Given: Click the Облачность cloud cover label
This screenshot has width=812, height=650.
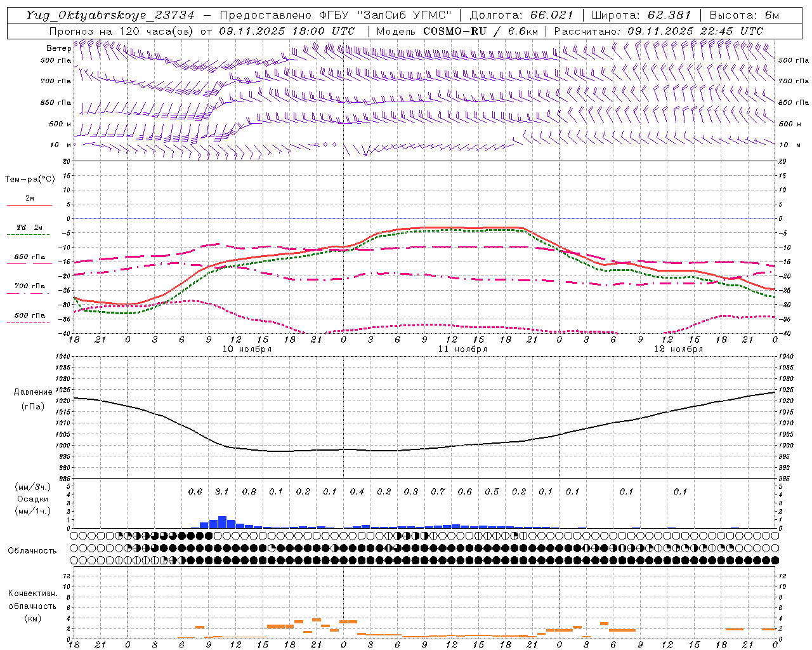Looking at the screenshot, I should tap(32, 550).
